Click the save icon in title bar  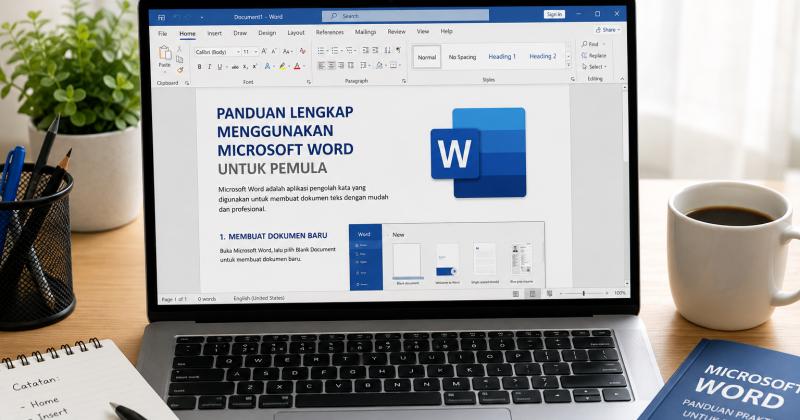click(x=162, y=17)
